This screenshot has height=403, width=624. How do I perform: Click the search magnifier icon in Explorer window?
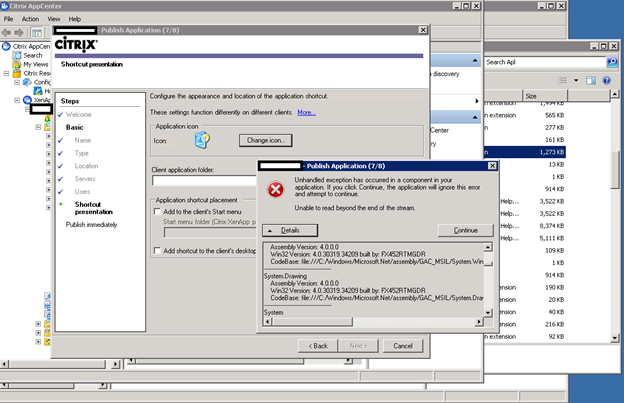(x=612, y=62)
